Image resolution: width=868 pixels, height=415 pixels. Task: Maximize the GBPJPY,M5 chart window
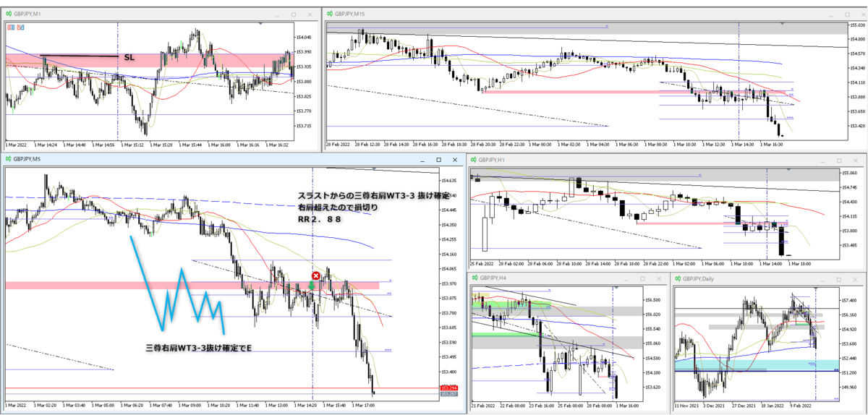click(438, 159)
